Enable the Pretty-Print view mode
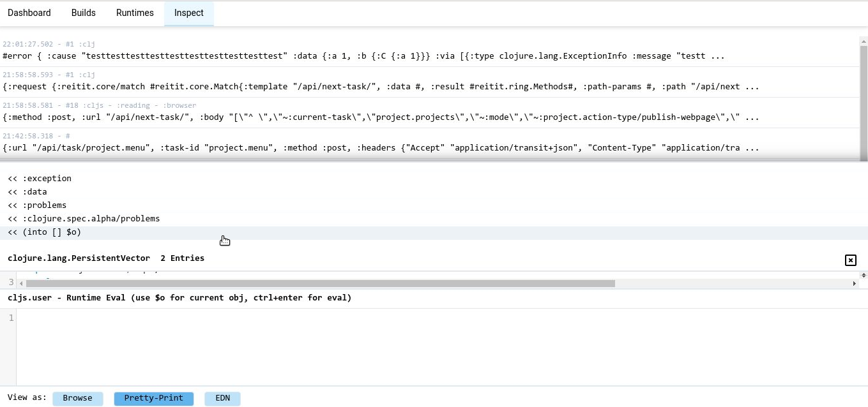868x407 pixels. 153,398
